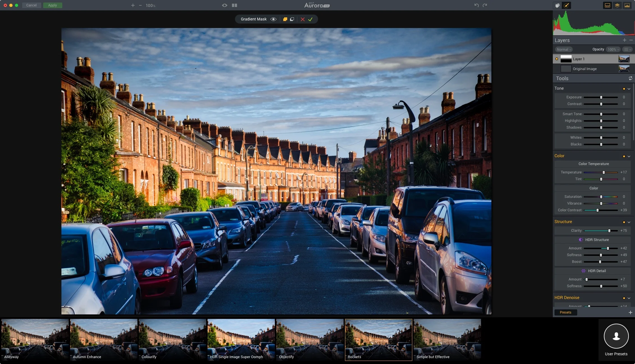
Task: Click the histogram panel icon
Action: 627,5
